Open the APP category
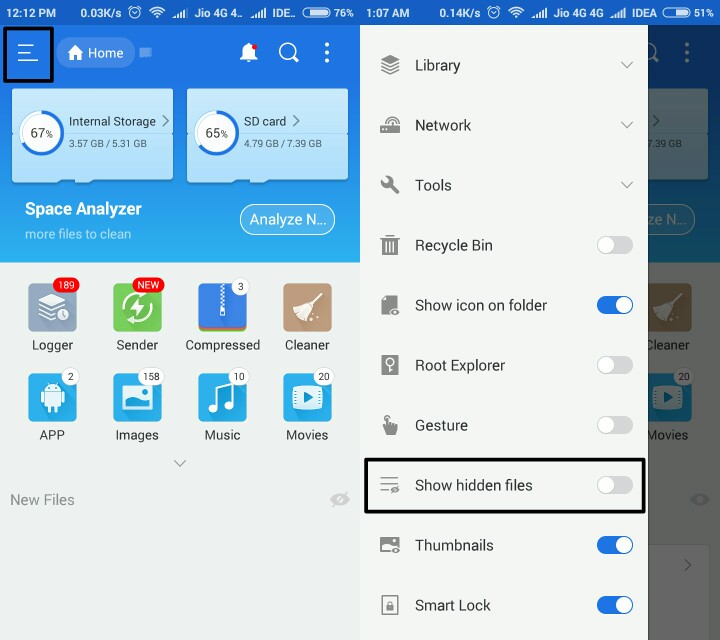 tap(52, 397)
